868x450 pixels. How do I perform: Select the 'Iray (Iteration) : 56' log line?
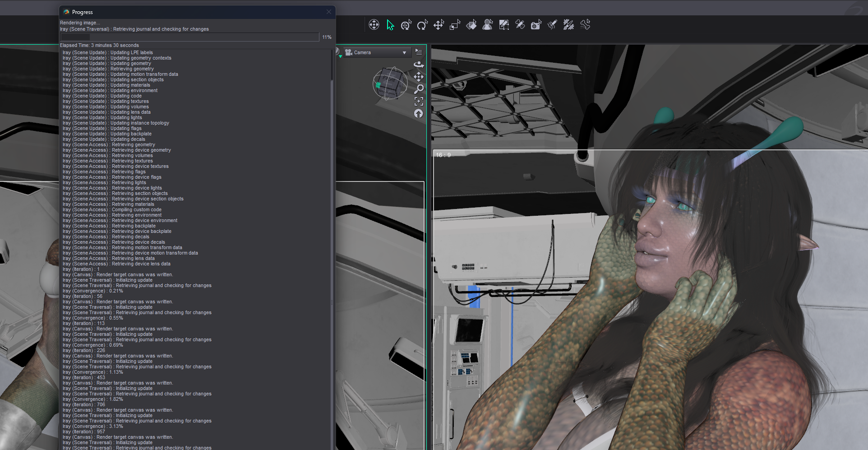coord(83,296)
